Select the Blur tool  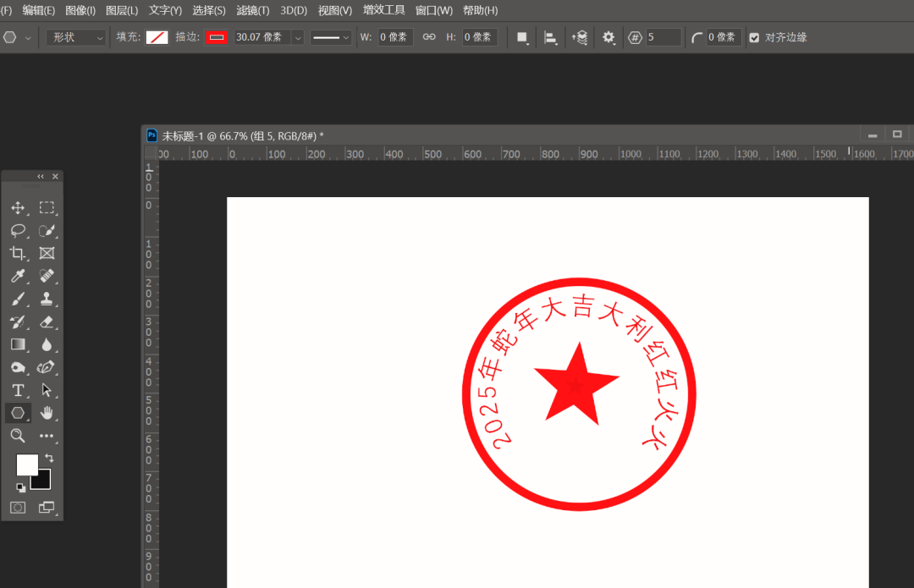(x=47, y=344)
